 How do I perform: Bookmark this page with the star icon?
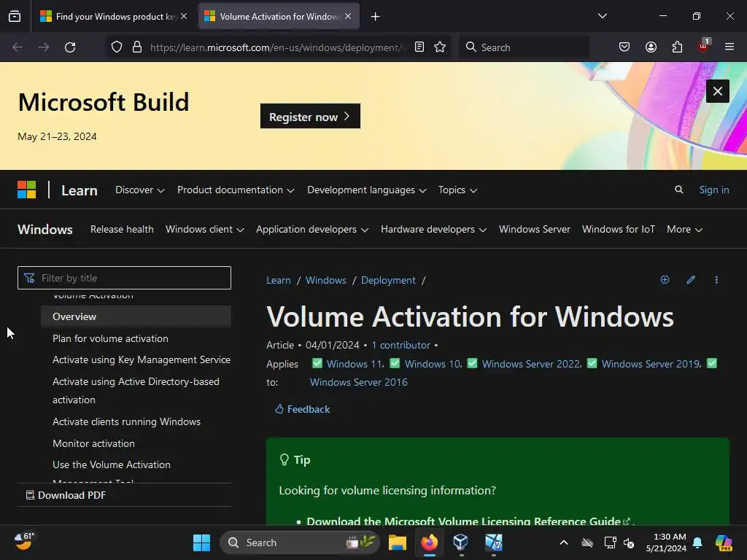pos(440,47)
